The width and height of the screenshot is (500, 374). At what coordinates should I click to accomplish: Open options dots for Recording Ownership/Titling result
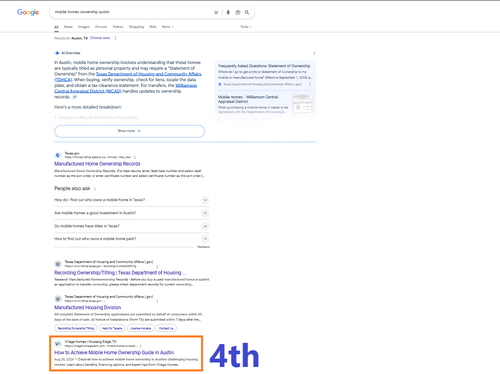[x=157, y=266]
